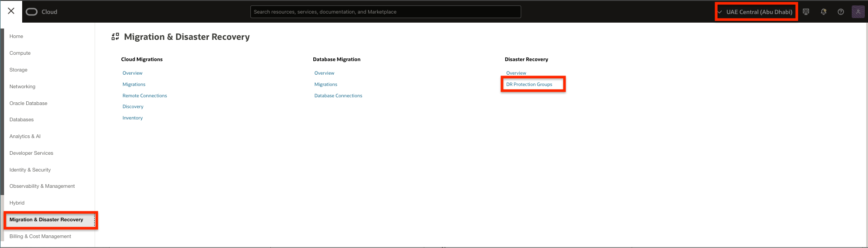Viewport: 868px width, 248px height.
Task: Open Billing & Cost Management menu item
Action: pos(40,236)
